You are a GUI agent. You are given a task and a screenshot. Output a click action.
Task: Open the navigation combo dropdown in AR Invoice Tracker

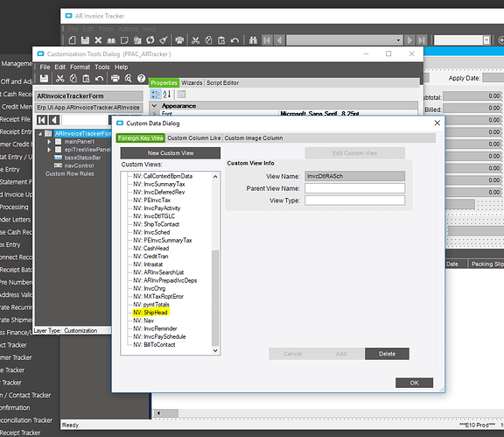point(398,40)
